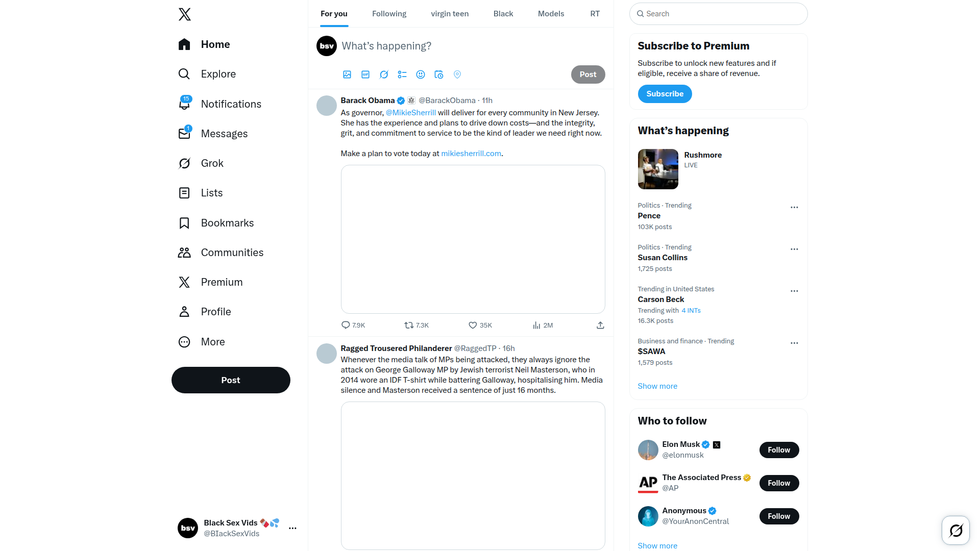980x551 pixels.
Task: Like Barack Obama's post
Action: click(473, 325)
